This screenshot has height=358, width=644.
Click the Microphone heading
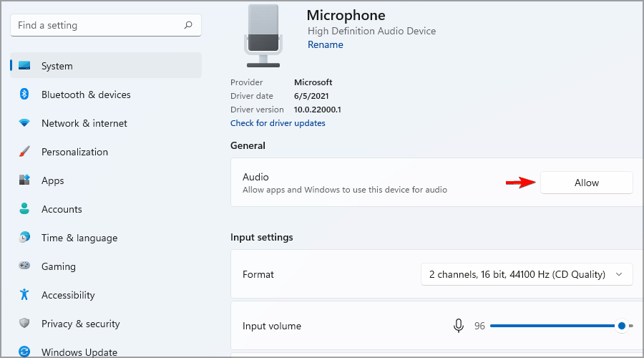coord(346,15)
